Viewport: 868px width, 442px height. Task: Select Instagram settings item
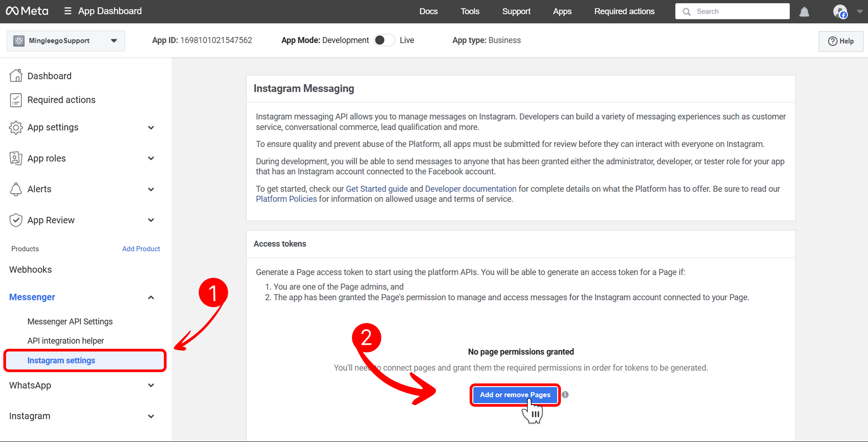[x=85, y=361]
